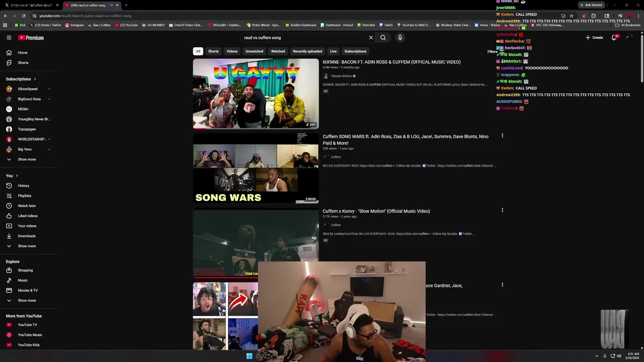Play the 6IX9INE BACON video thumbnail
This screenshot has width=644, height=362.
(x=256, y=94)
